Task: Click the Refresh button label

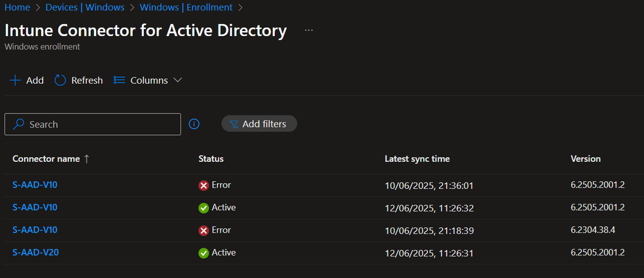Action: point(87,81)
